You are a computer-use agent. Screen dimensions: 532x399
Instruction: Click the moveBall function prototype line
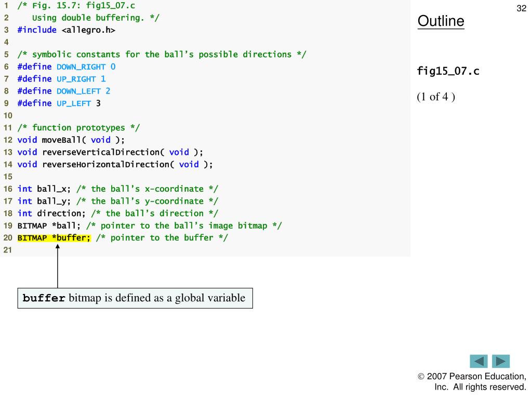point(71,140)
